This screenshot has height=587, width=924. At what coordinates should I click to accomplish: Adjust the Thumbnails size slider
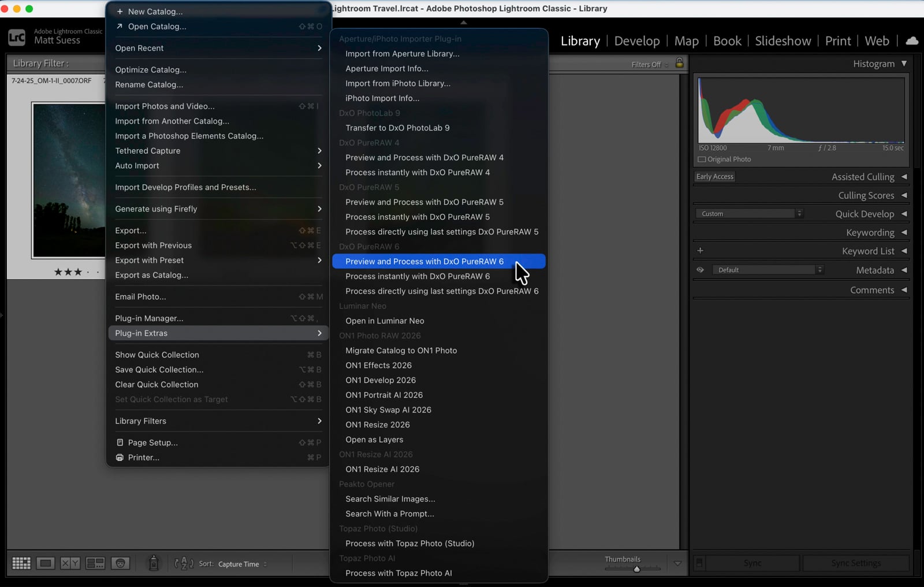click(637, 569)
